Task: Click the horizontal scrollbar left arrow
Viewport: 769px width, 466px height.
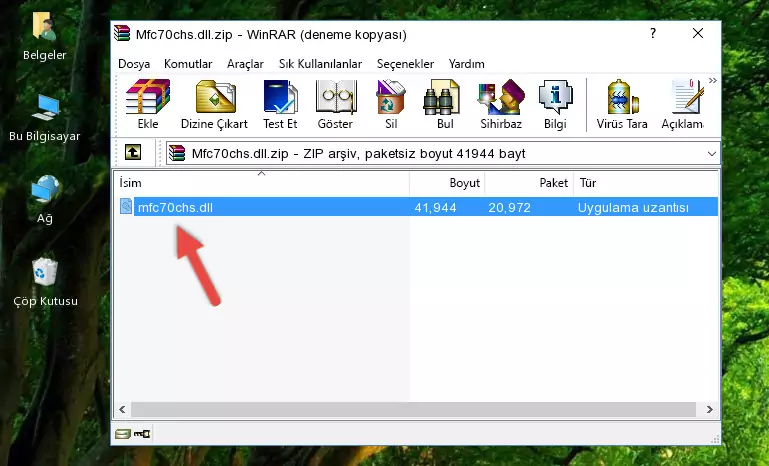Action: click(122, 409)
